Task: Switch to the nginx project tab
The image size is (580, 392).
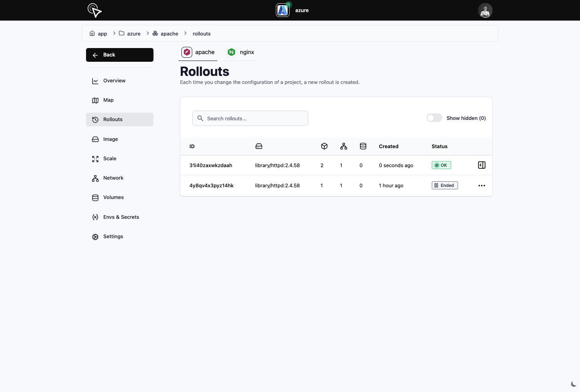Action: (x=241, y=52)
